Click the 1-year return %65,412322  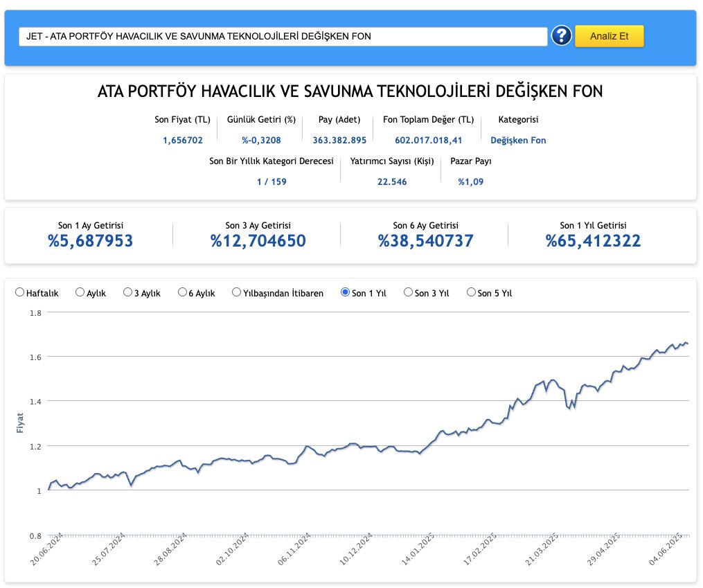click(x=593, y=241)
